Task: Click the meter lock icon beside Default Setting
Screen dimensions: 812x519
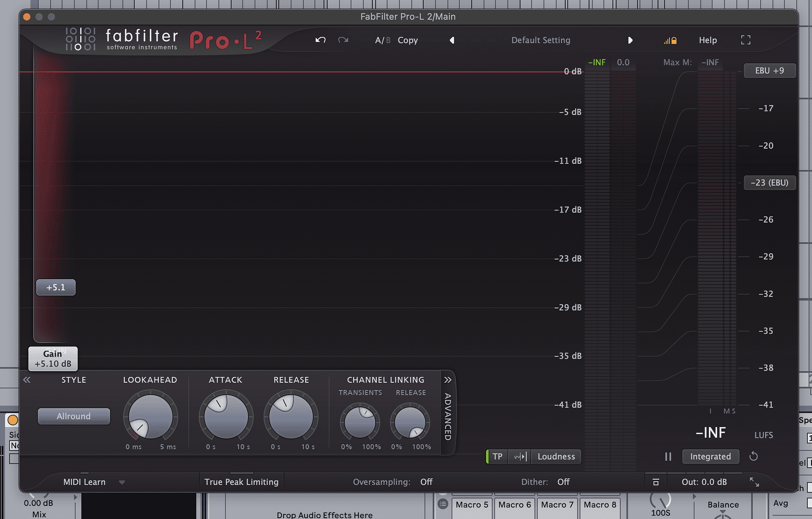Action: tap(669, 40)
